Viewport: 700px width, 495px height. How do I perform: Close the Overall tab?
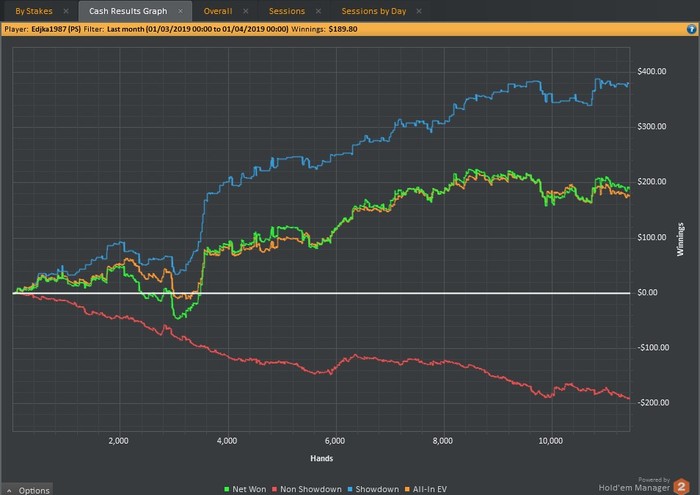coord(246,11)
